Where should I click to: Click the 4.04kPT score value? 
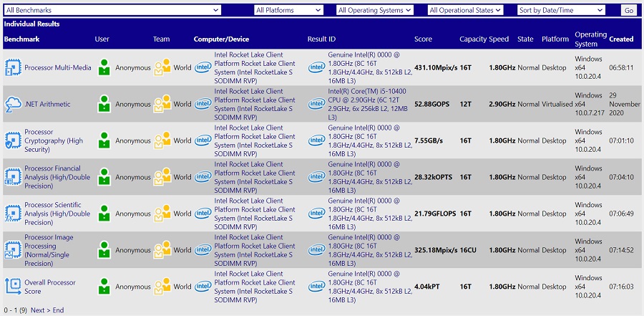(x=426, y=287)
